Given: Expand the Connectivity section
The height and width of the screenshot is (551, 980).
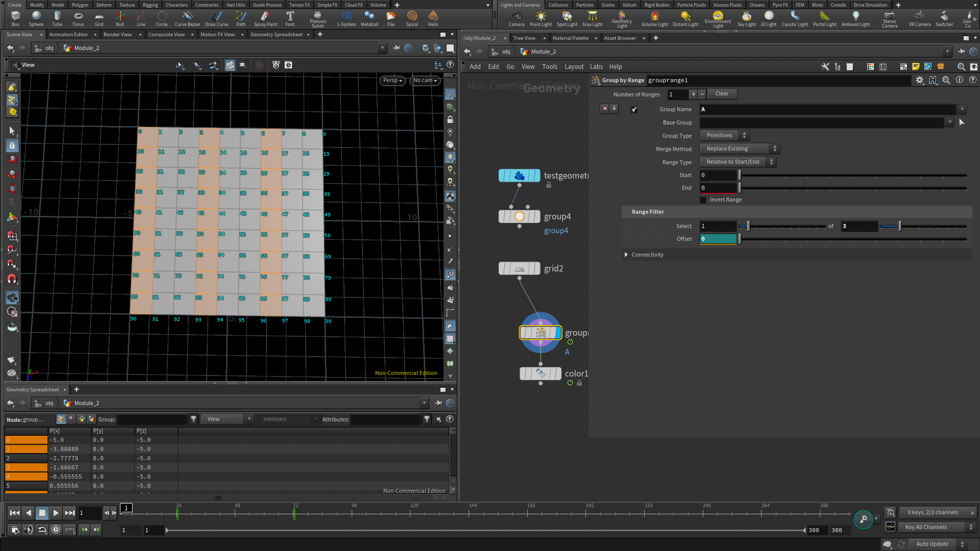Looking at the screenshot, I should (626, 255).
